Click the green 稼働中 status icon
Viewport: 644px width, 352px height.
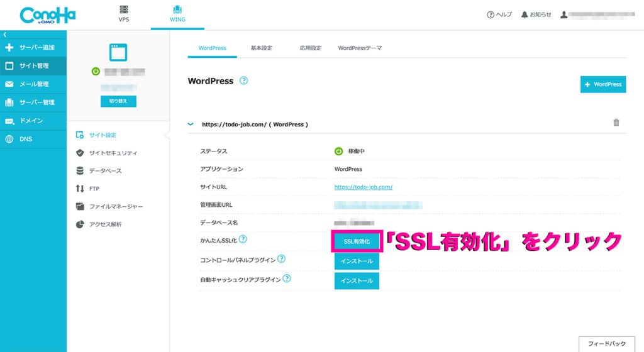(338, 151)
